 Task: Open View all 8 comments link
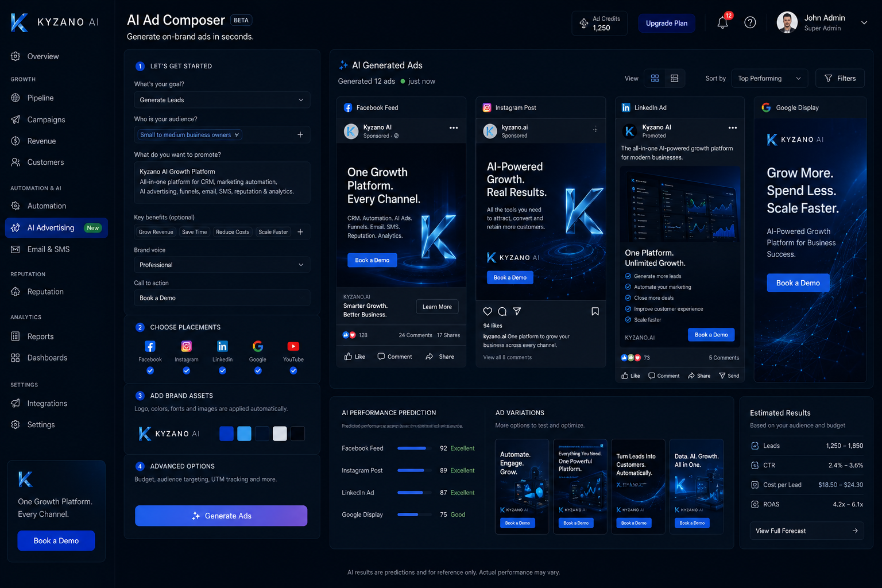(x=508, y=357)
